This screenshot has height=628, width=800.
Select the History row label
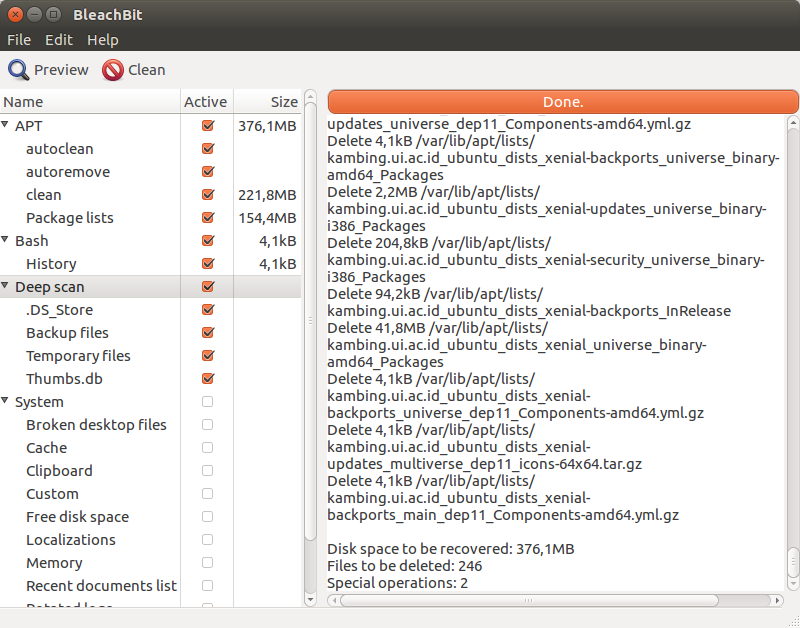[x=51, y=264]
